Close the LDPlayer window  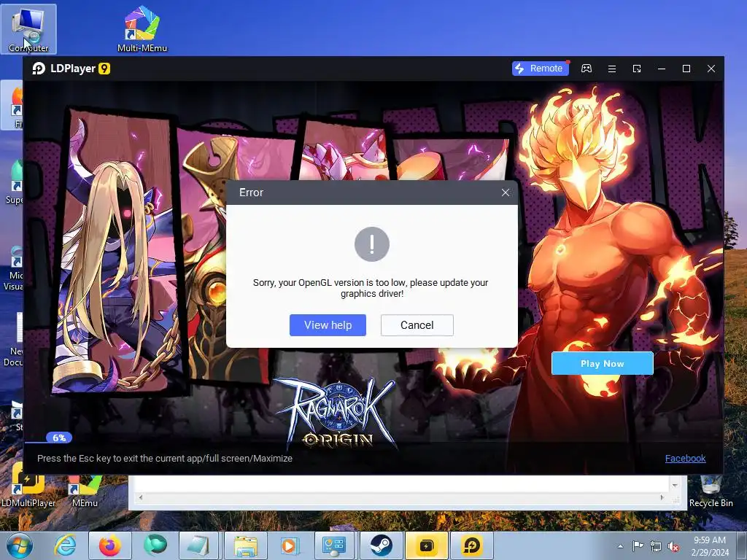[x=711, y=69]
